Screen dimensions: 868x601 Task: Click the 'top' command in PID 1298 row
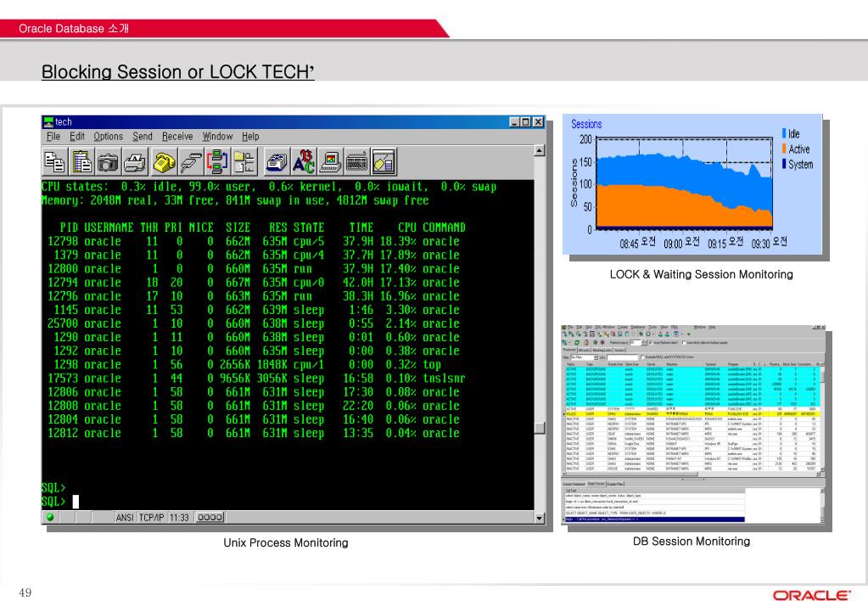(432, 364)
